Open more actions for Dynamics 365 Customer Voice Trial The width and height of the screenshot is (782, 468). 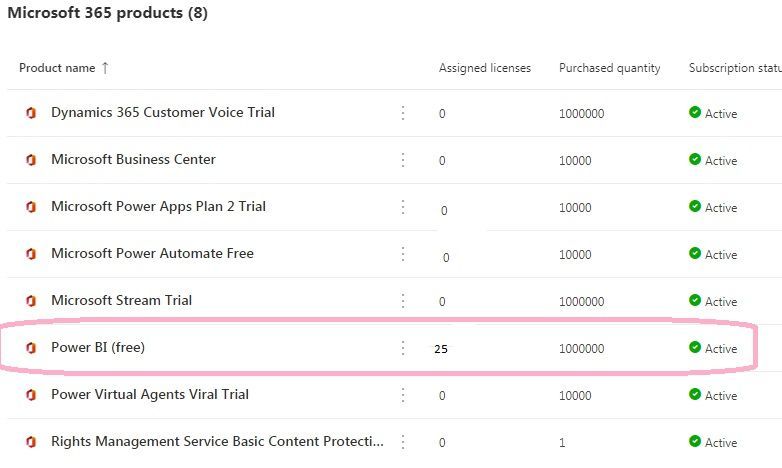click(403, 113)
